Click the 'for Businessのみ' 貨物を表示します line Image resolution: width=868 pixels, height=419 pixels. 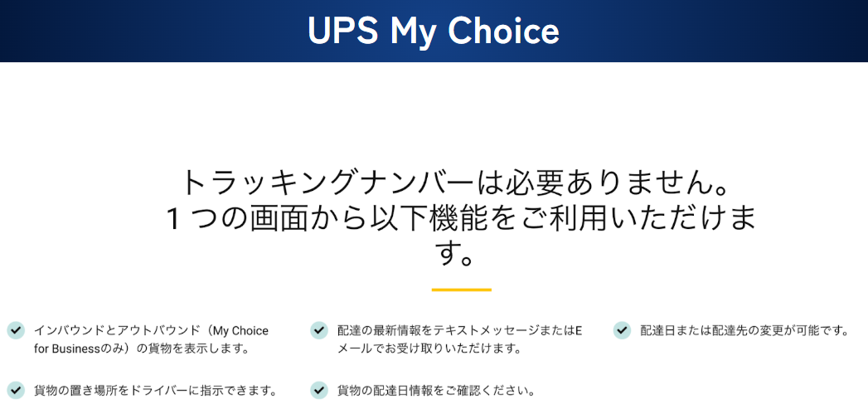pyautogui.click(x=142, y=348)
